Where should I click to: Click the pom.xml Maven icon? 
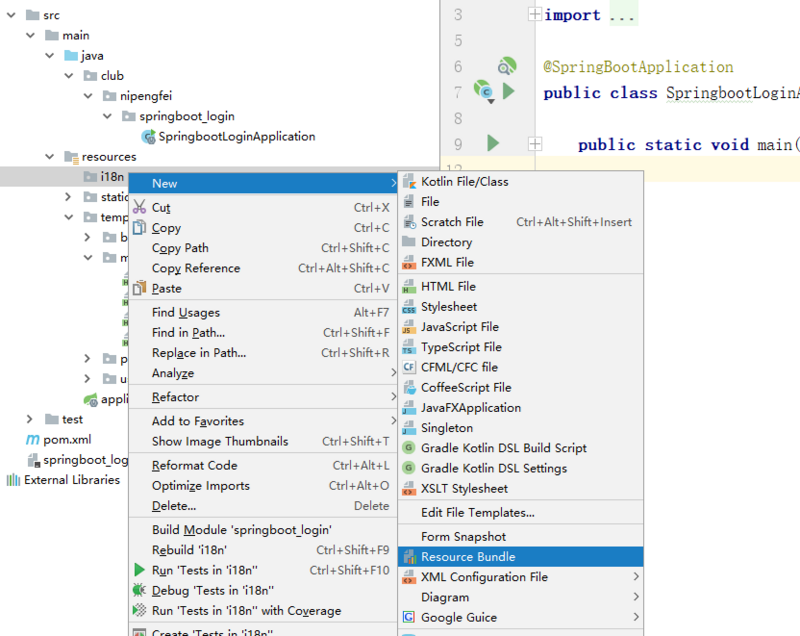(x=33, y=440)
